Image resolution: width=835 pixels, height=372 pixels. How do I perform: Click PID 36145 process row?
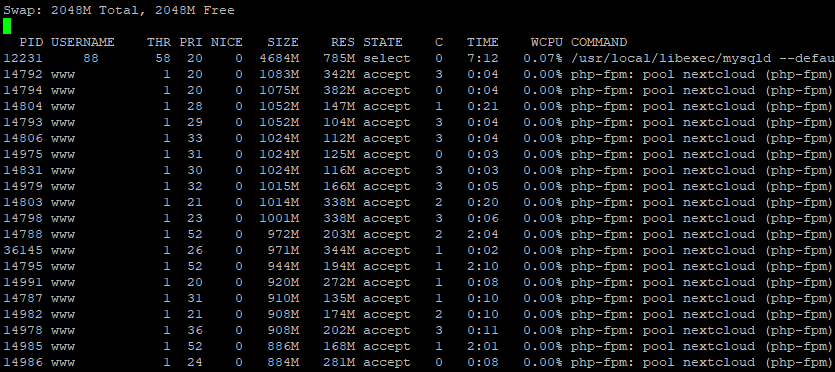pyautogui.click(x=418, y=250)
